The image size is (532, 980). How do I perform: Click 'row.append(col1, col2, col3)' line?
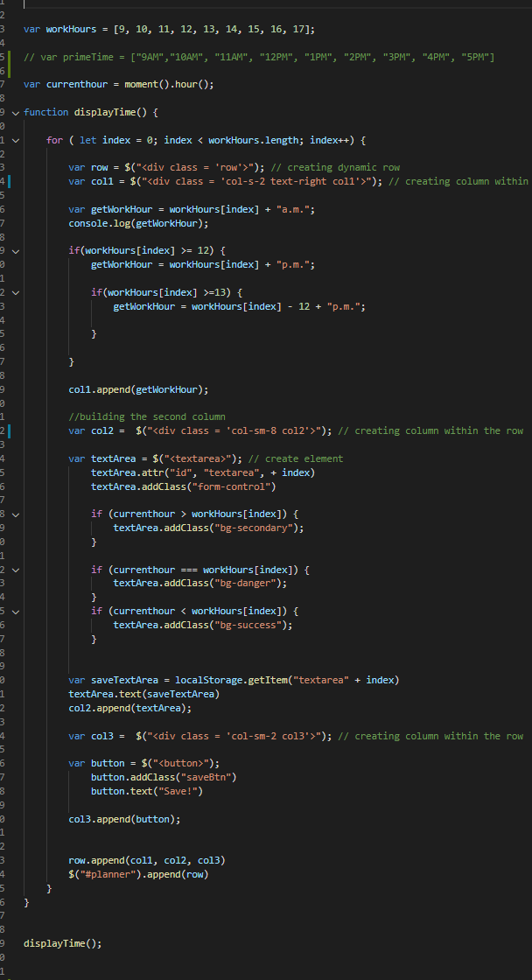[147, 861]
